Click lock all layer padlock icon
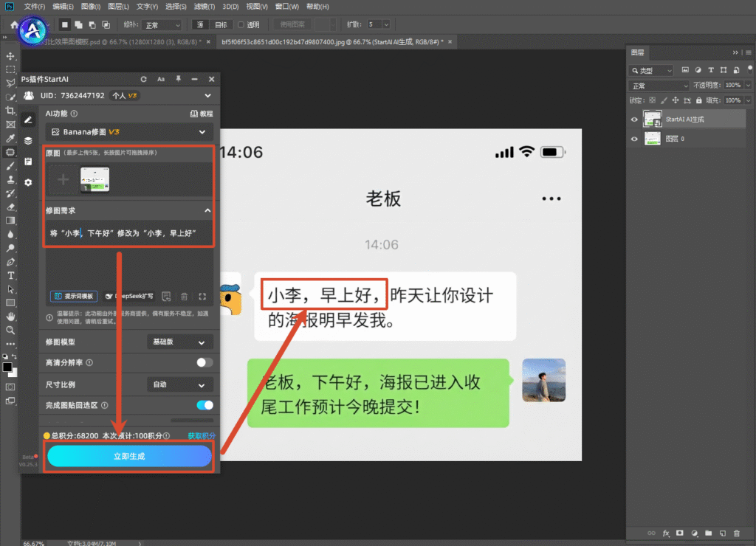This screenshot has width=756, height=546. (698, 100)
